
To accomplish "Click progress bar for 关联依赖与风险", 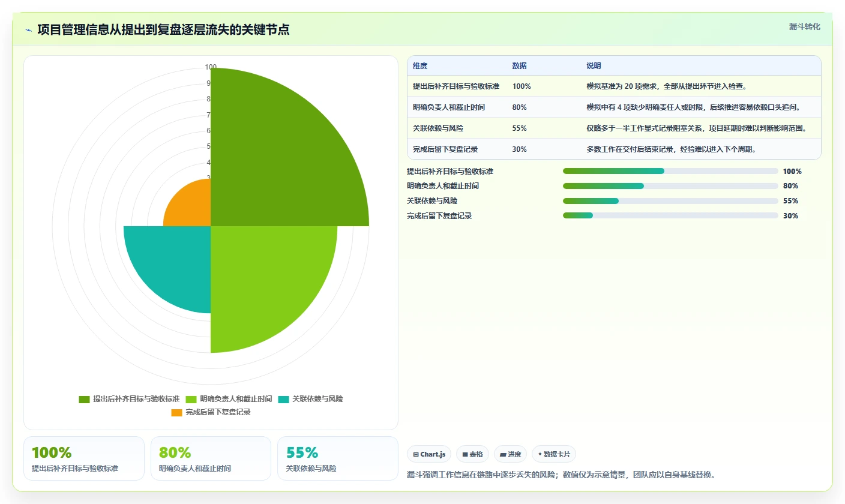I will tap(670, 201).
